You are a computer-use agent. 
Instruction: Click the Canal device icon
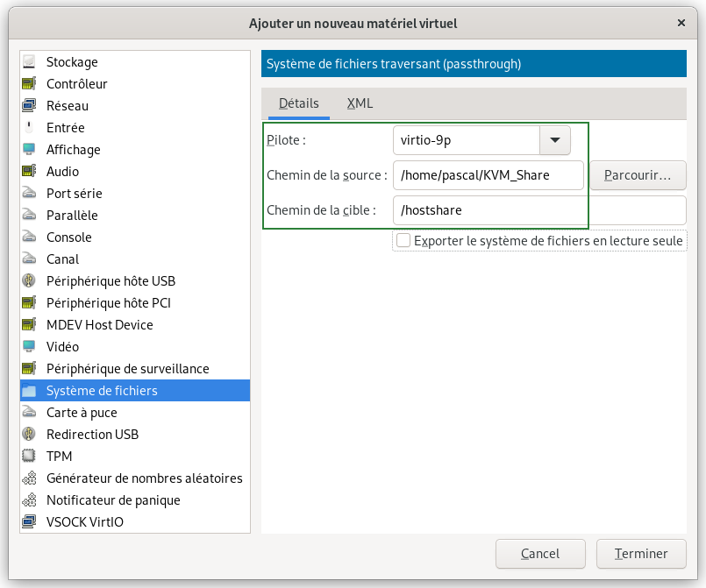coord(29,259)
